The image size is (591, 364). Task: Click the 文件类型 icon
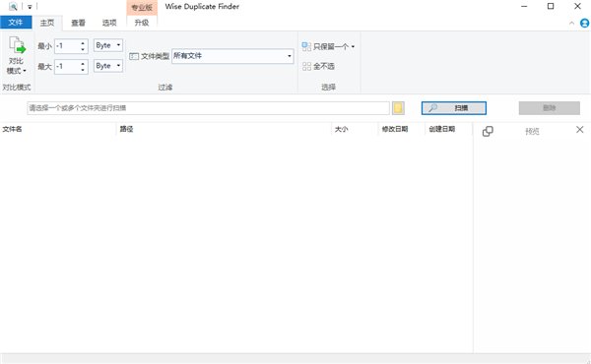(134, 56)
